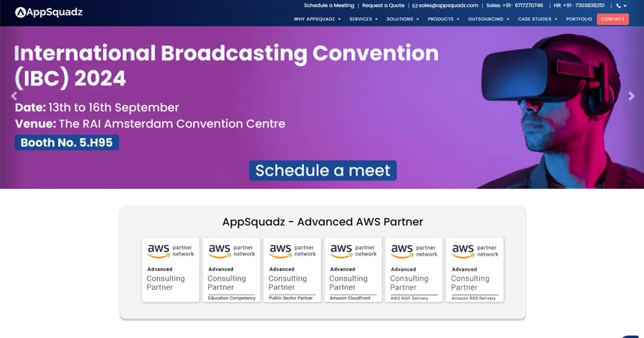The height and width of the screenshot is (338, 644).
Task: Click the RAI Amsterdam Convention Centre venue text
Action: (x=150, y=124)
